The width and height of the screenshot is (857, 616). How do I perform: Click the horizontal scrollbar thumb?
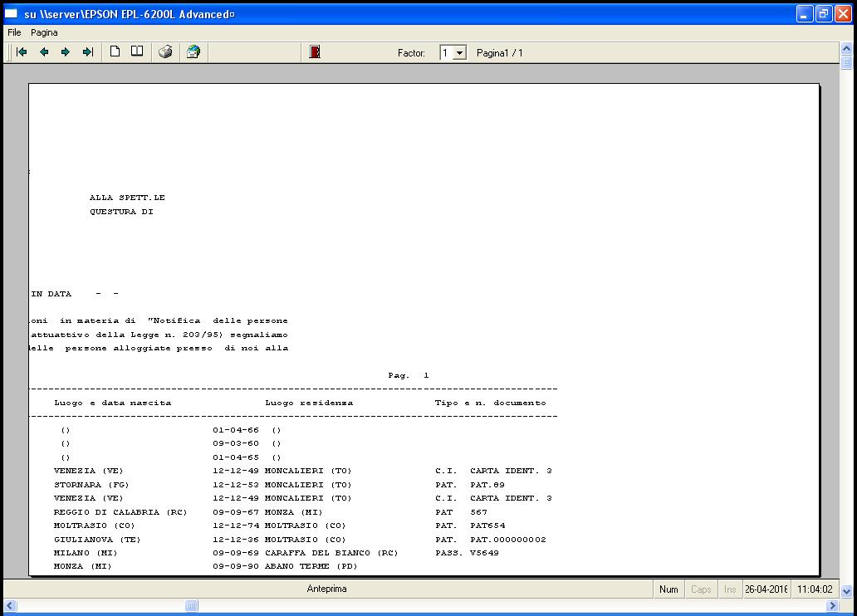click(191, 605)
